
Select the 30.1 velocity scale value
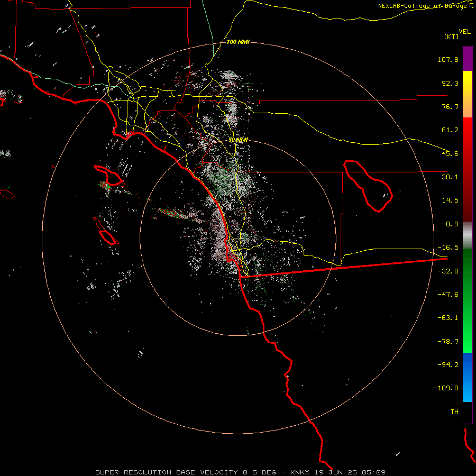[x=450, y=177]
